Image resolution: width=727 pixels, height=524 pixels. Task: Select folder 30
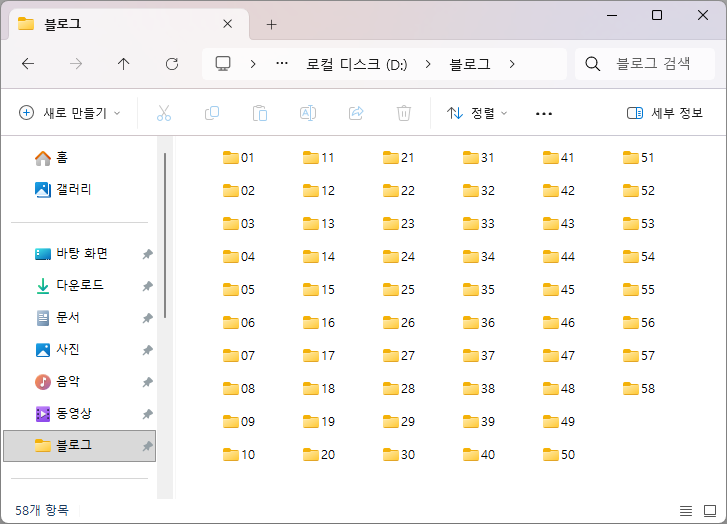tap(399, 454)
